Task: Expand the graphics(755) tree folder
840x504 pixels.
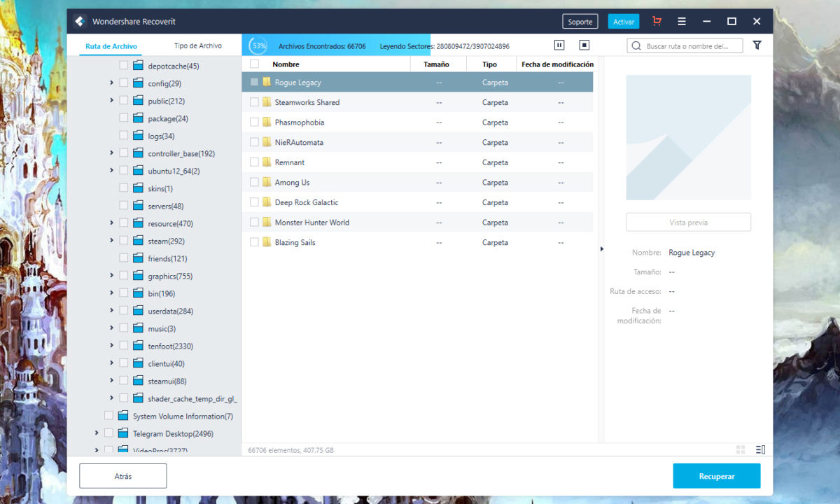Action: [111, 276]
